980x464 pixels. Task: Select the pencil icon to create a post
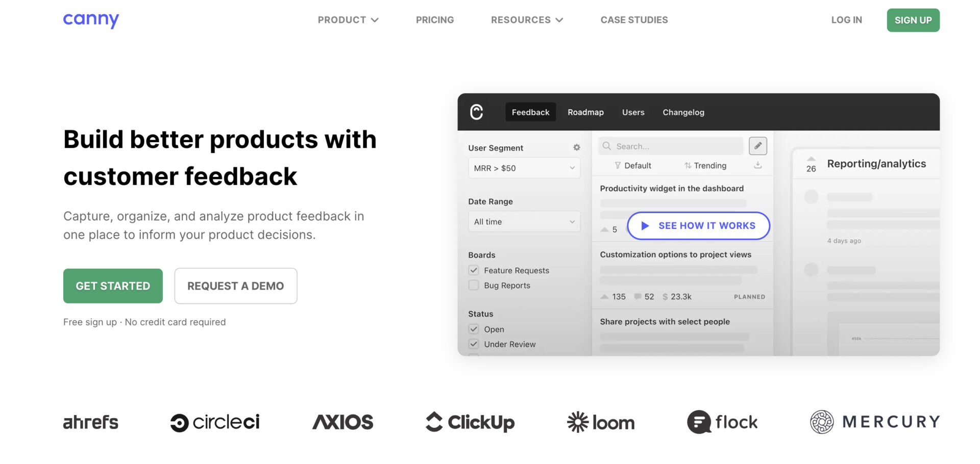tap(758, 146)
